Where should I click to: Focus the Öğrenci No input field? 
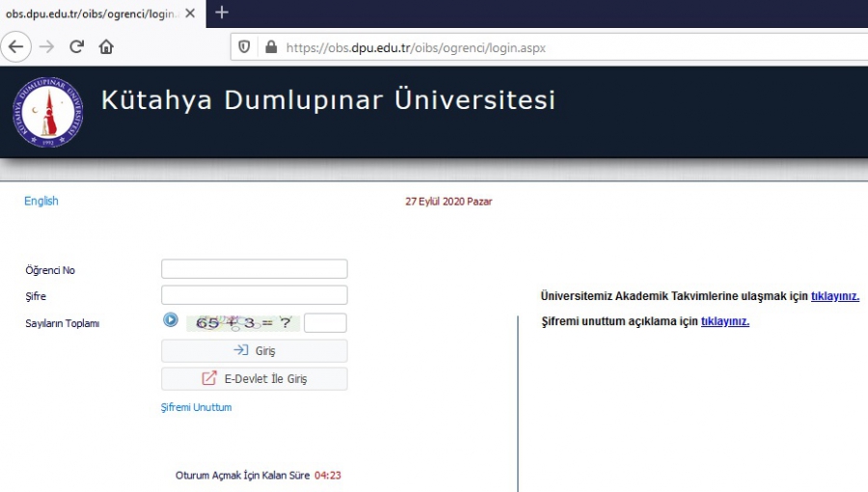click(x=254, y=269)
